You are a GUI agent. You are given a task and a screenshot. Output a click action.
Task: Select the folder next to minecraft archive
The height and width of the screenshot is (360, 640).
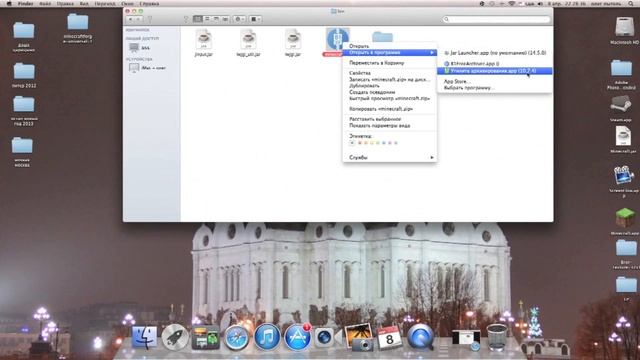pos(382,37)
